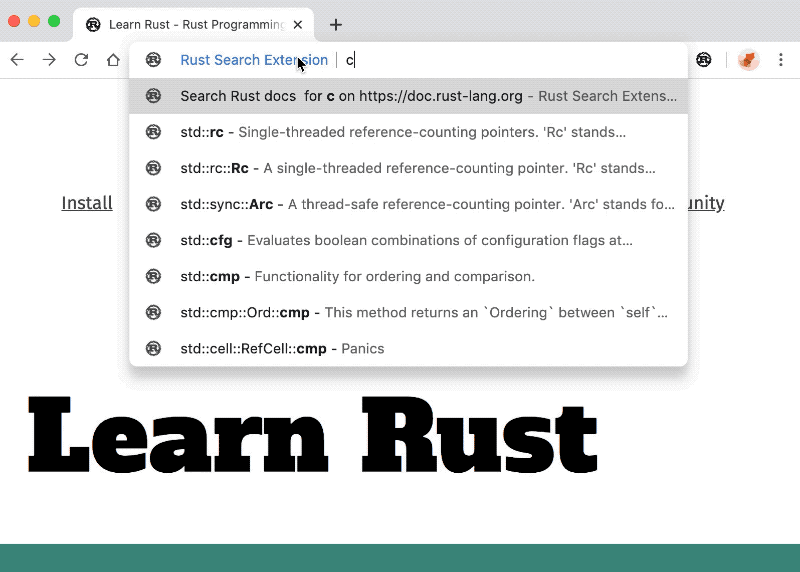Select 'Search Rust docs for c' suggestion
The width and height of the screenshot is (800, 572).
click(x=408, y=96)
